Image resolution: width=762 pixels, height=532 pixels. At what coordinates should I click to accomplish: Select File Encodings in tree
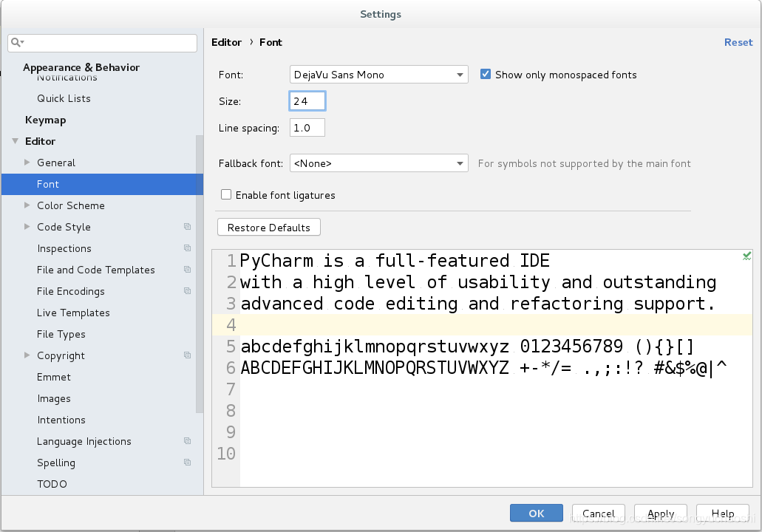tap(71, 291)
